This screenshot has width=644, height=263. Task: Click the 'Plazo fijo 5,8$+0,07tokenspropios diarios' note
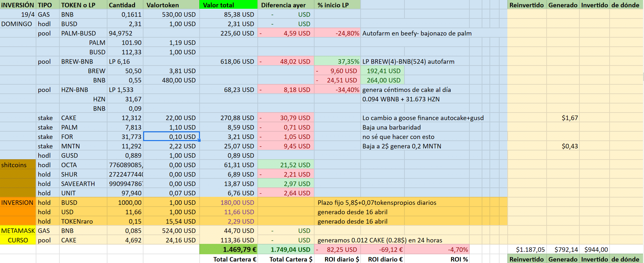(x=377, y=202)
